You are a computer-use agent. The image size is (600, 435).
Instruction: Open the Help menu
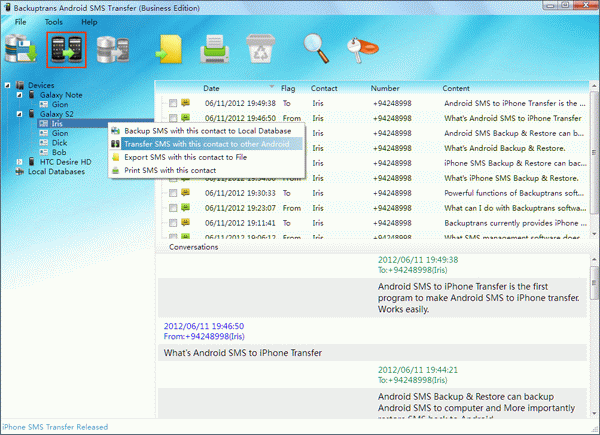coord(89,22)
